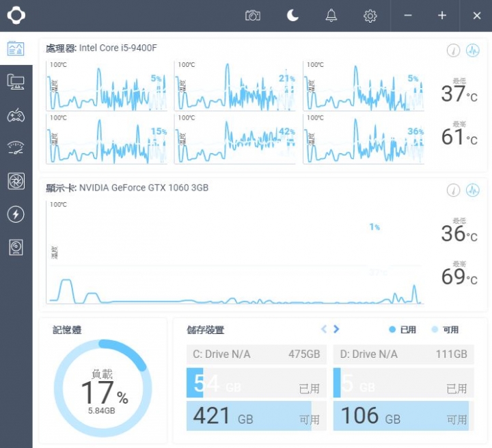The width and height of the screenshot is (492, 448).
Task: Expand the window with the plus button
Action: coord(442,15)
